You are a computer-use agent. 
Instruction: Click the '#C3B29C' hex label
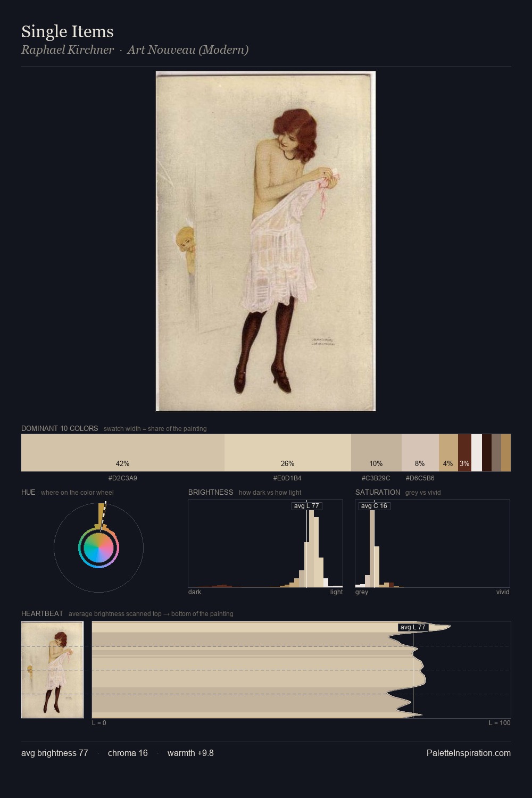(x=376, y=478)
